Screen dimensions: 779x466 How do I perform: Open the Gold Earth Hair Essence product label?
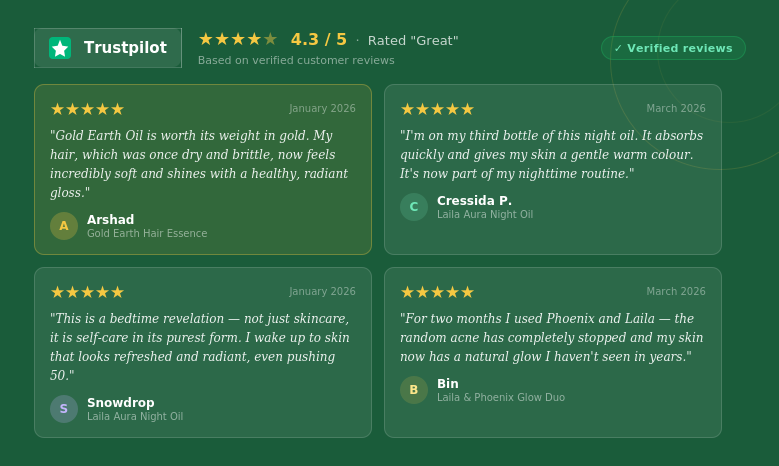tap(147, 234)
